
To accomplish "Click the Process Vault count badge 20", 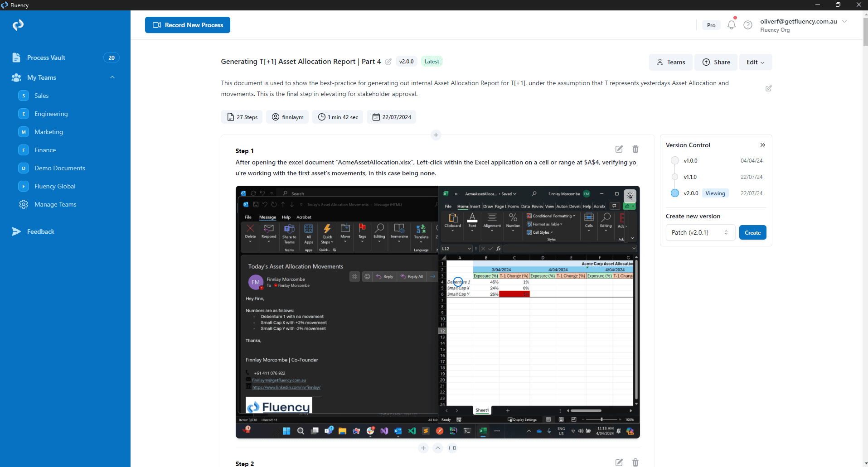I will coord(112,58).
